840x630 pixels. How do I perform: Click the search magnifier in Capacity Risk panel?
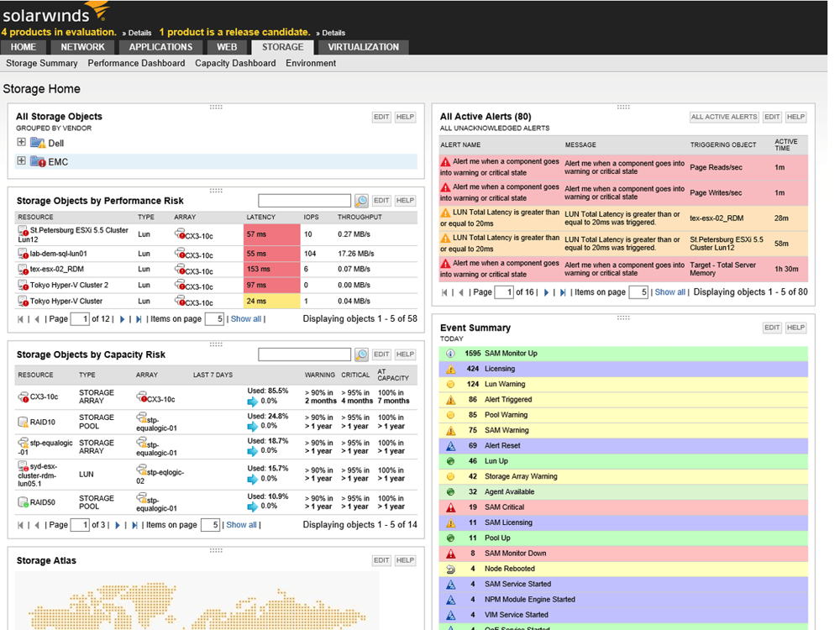[362, 354]
